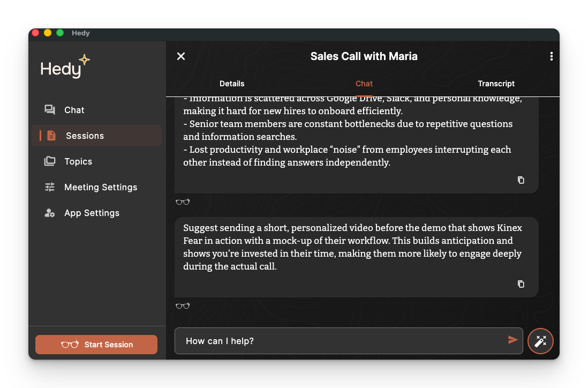
Task: Click the 'How can I help?' input field
Action: pyautogui.click(x=343, y=341)
